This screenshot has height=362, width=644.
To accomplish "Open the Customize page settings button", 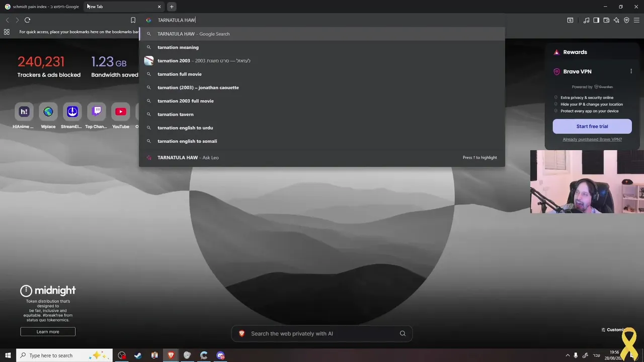I will pos(613,330).
